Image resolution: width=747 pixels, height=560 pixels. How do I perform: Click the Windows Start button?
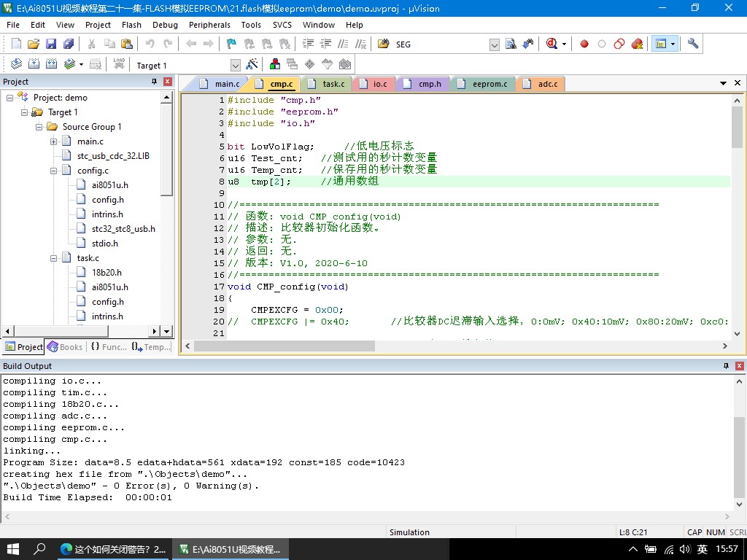tap(12, 549)
